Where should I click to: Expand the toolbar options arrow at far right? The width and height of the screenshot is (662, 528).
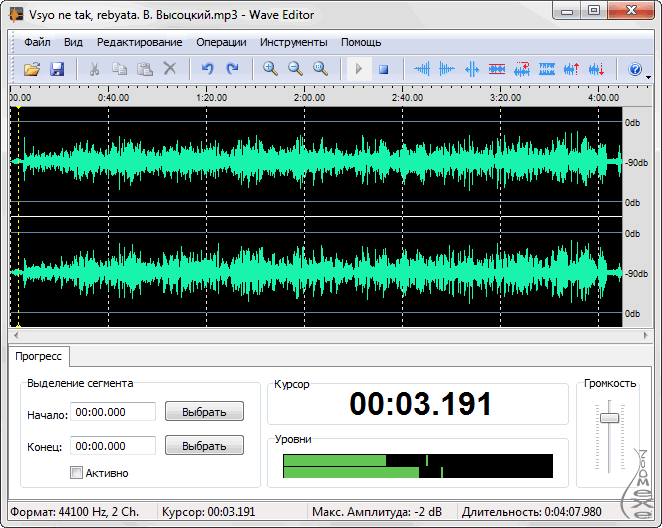(649, 76)
